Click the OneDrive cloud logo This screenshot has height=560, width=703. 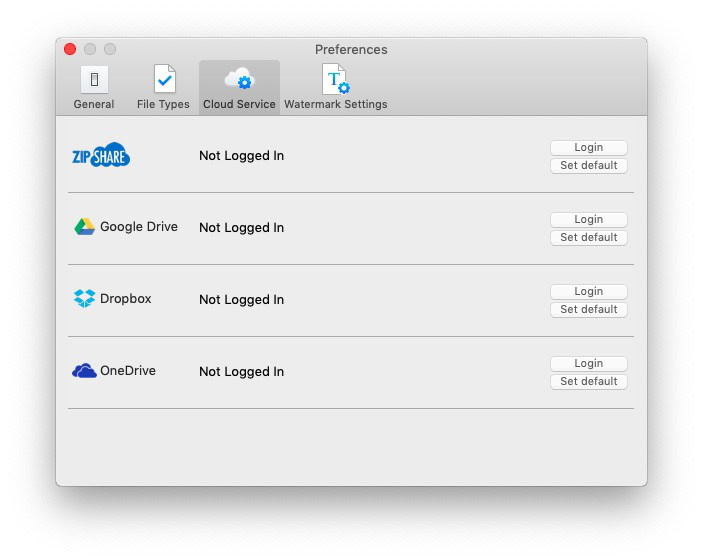pyautogui.click(x=84, y=371)
